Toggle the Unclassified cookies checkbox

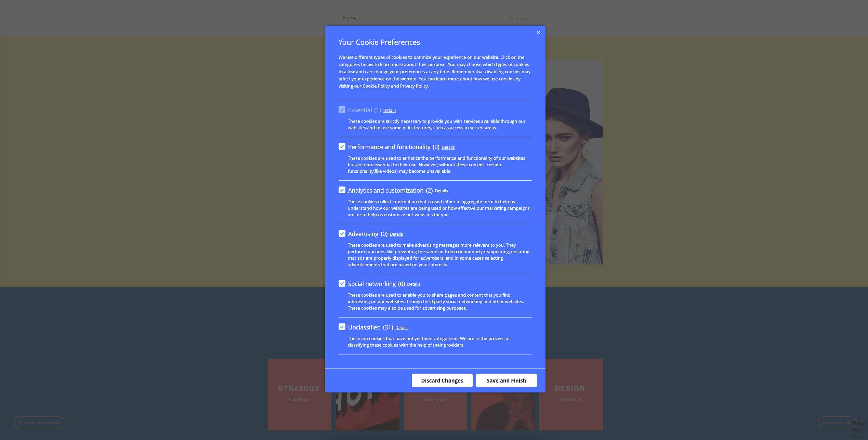(341, 327)
